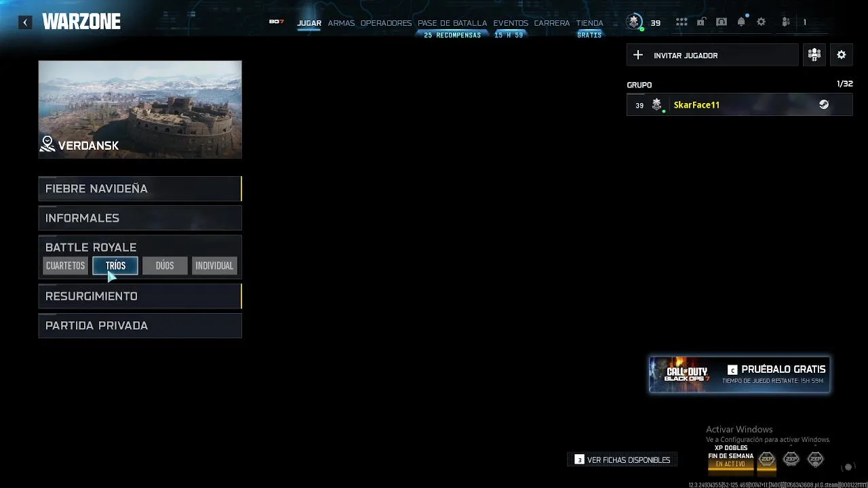Click Invitar Jugador button
Viewport: 868px width, 488px height.
(712, 55)
